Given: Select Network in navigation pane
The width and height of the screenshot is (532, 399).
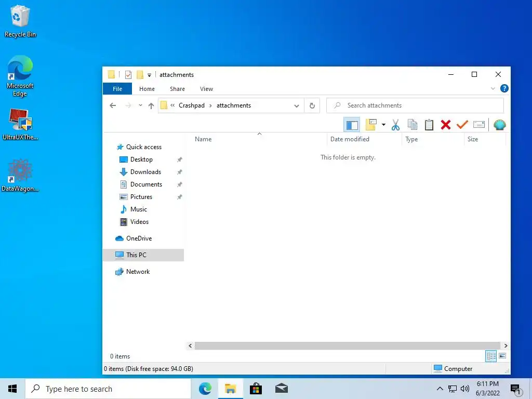Looking at the screenshot, I should coord(138,272).
